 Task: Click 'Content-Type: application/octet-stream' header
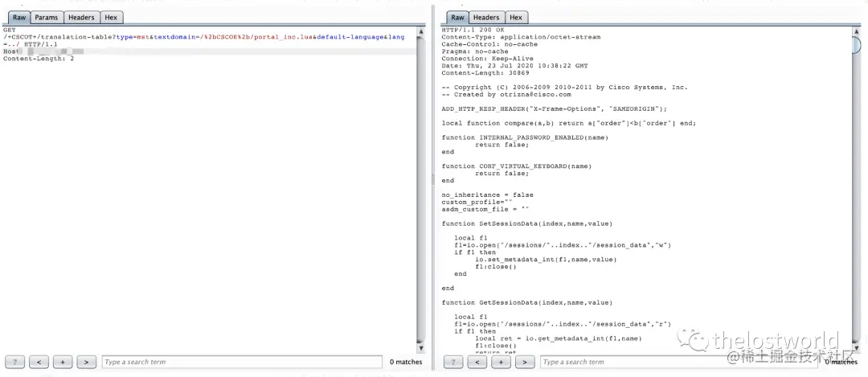pyautogui.click(x=521, y=37)
